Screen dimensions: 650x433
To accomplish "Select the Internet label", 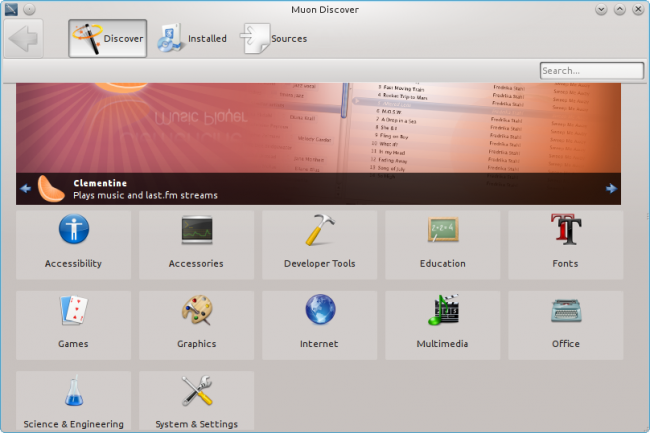I will coord(319,343).
